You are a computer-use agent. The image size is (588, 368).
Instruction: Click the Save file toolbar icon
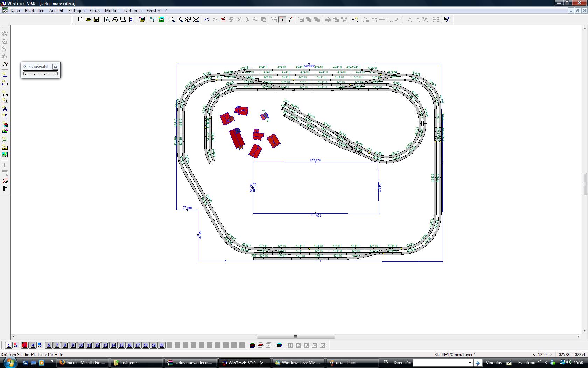pyautogui.click(x=96, y=20)
